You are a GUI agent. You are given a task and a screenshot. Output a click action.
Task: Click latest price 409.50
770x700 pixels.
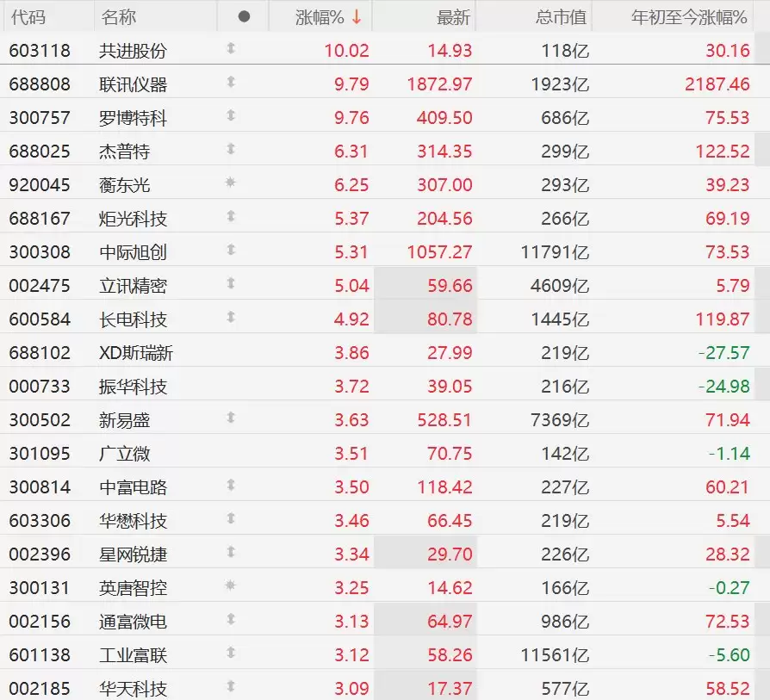444,118
